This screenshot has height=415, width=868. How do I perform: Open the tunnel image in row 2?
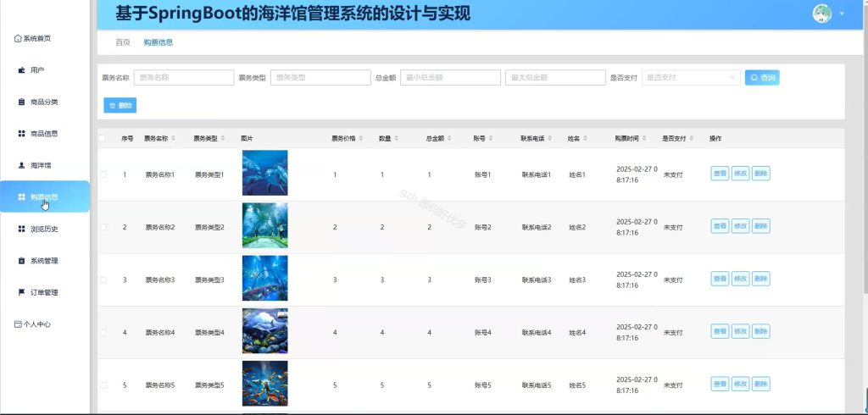(x=264, y=225)
